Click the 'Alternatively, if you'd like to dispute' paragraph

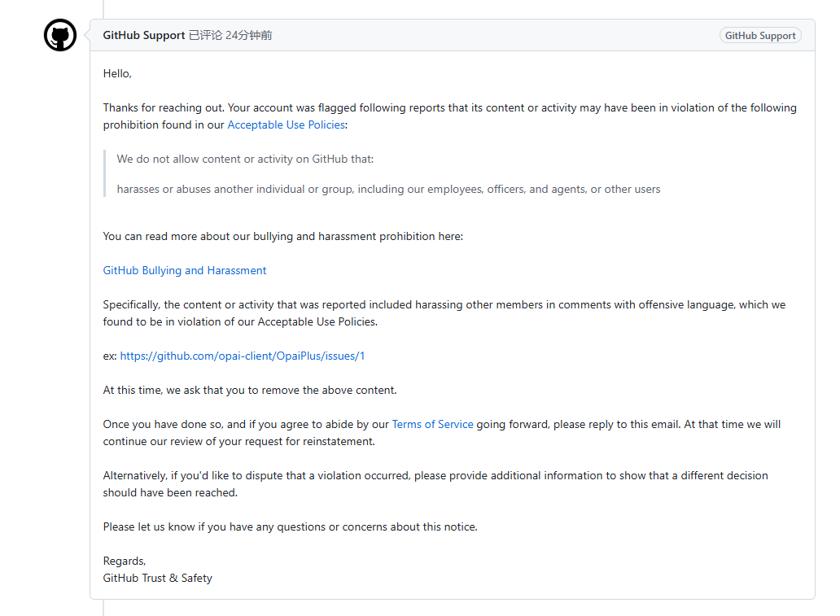pyautogui.click(x=435, y=484)
